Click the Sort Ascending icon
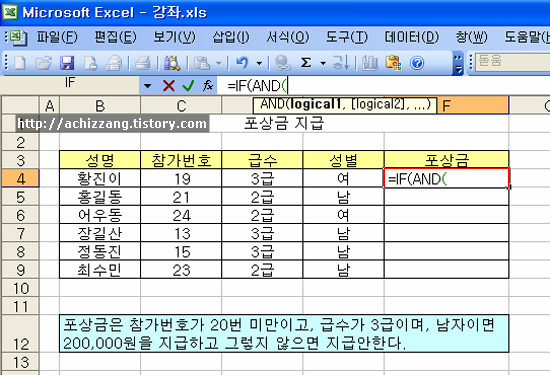 click(x=340, y=63)
